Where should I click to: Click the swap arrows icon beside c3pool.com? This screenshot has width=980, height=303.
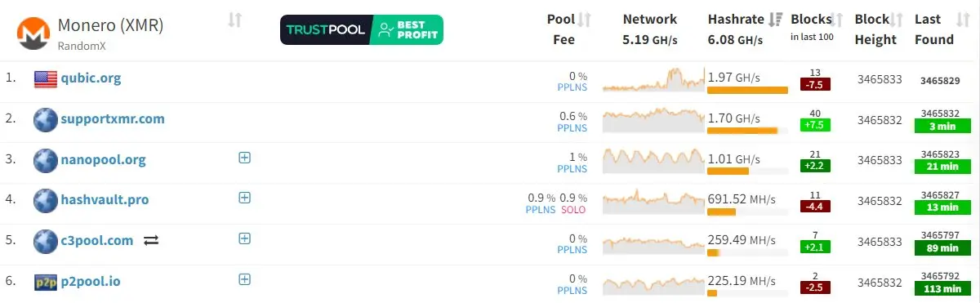pos(150,241)
